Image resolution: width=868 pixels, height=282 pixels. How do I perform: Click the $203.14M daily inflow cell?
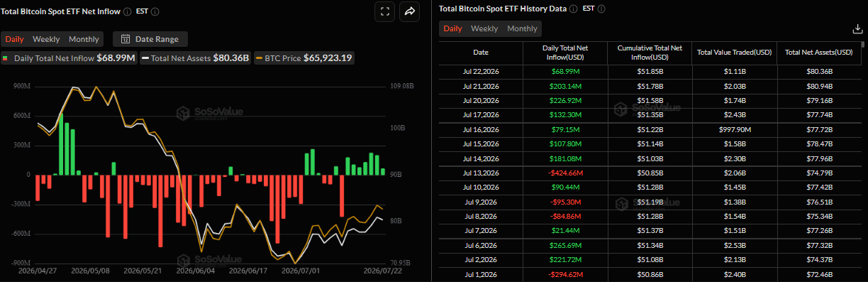click(565, 86)
